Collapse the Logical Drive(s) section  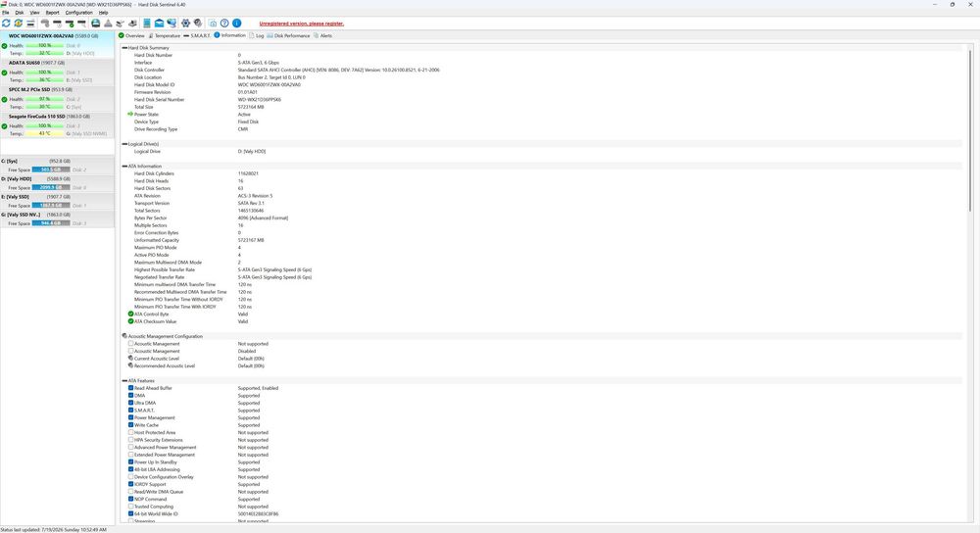[124, 144]
